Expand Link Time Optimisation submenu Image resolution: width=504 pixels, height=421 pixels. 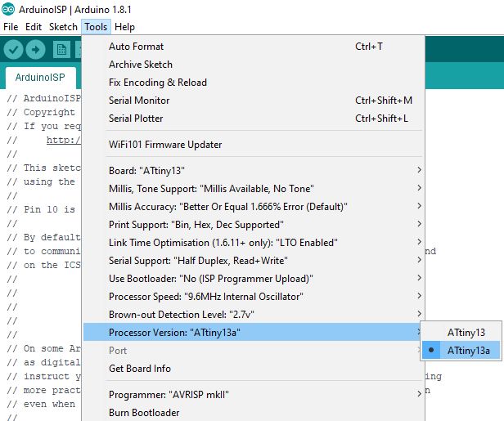(x=254, y=243)
